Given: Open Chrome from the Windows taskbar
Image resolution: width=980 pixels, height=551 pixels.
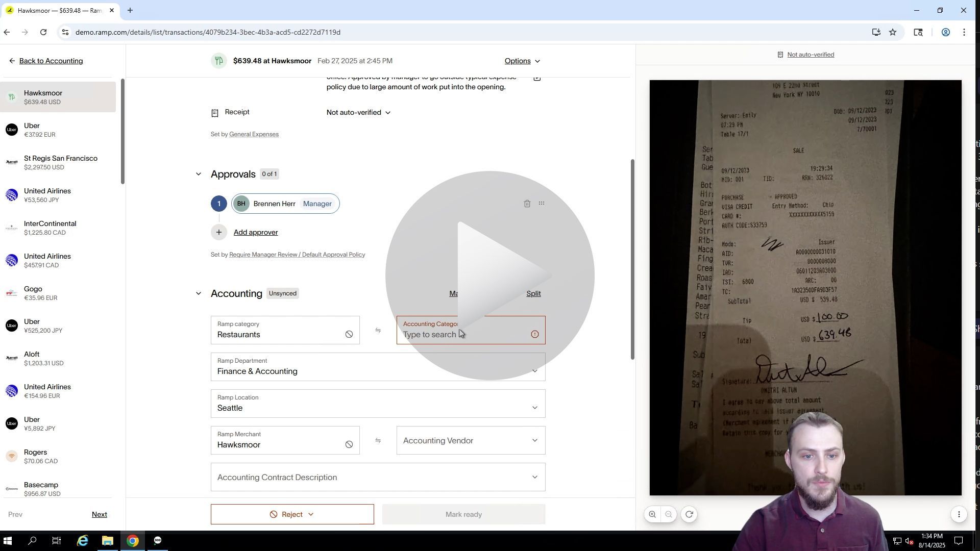Looking at the screenshot, I should pyautogui.click(x=132, y=541).
